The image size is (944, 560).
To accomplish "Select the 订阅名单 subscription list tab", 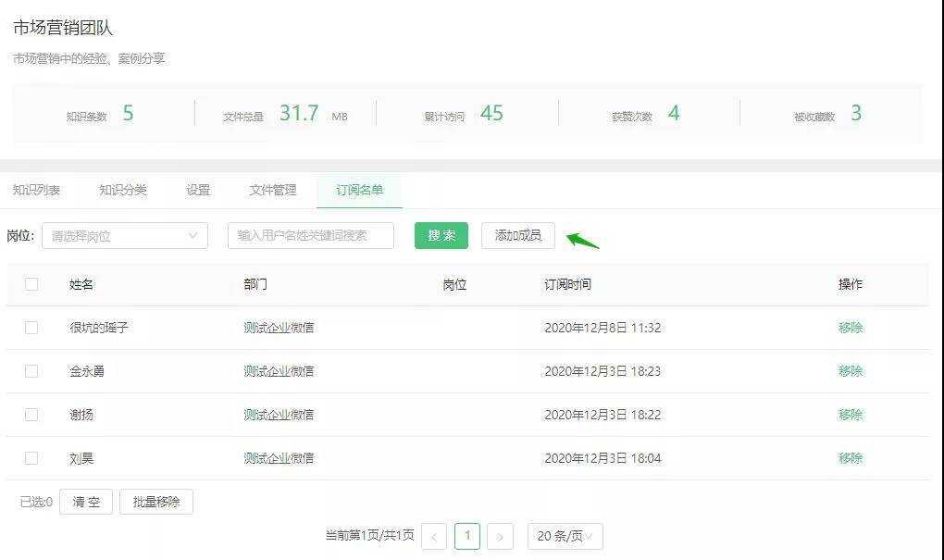I will [x=358, y=189].
